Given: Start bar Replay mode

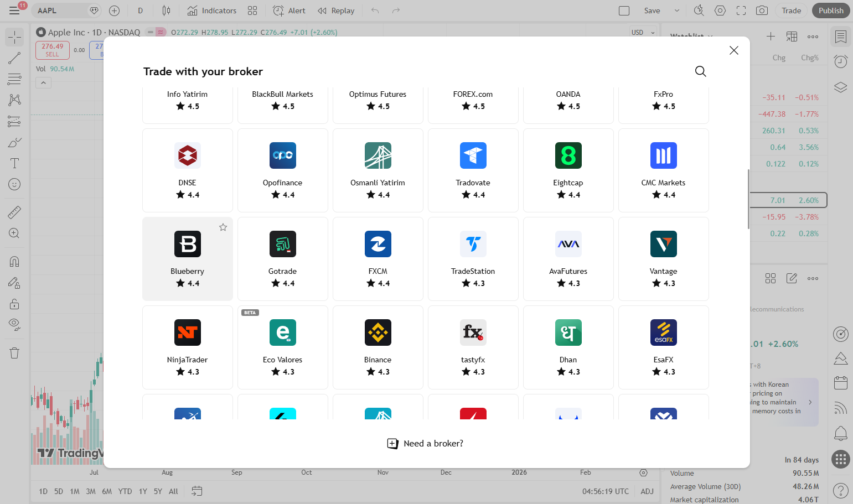Looking at the screenshot, I should [336, 11].
